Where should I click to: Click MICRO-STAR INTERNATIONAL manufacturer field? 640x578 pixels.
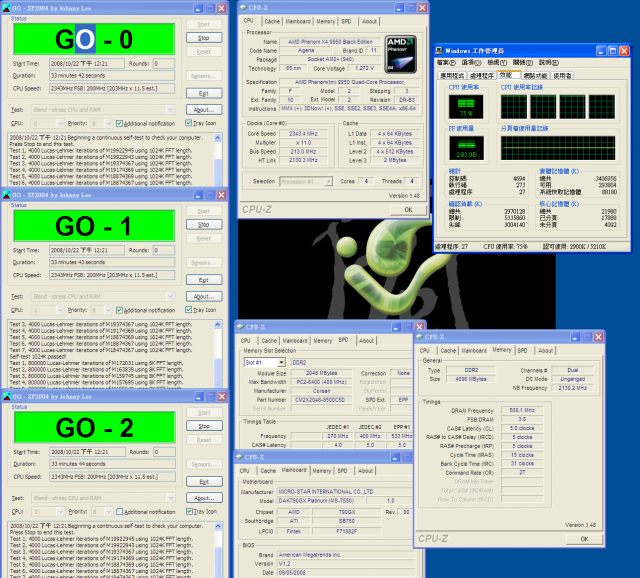[x=344, y=491]
